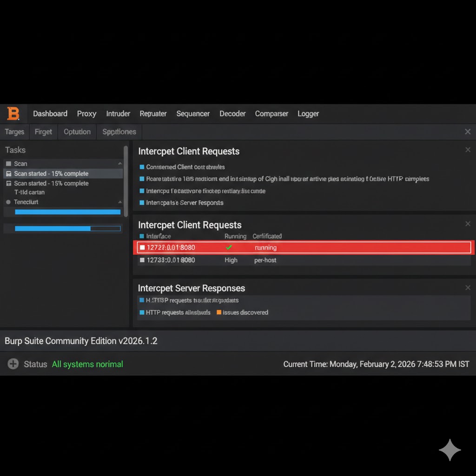Viewport: 476px width, 476px height.
Task: Collapse the Scan task entry
Action: coord(120,163)
